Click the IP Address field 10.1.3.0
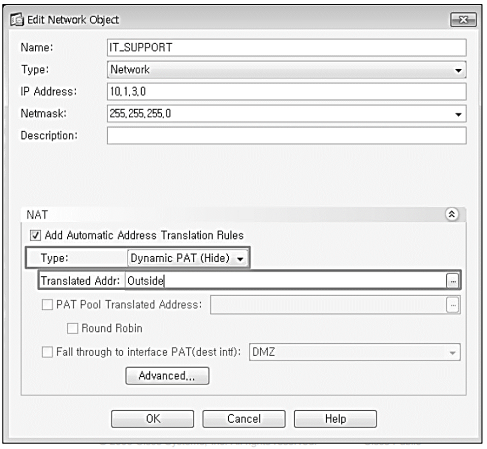This screenshot has width=487, height=449. click(287, 92)
